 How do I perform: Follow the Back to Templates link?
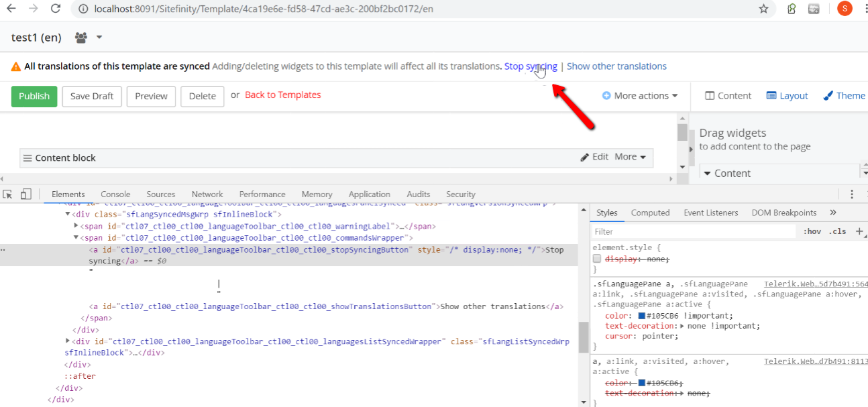tap(283, 95)
